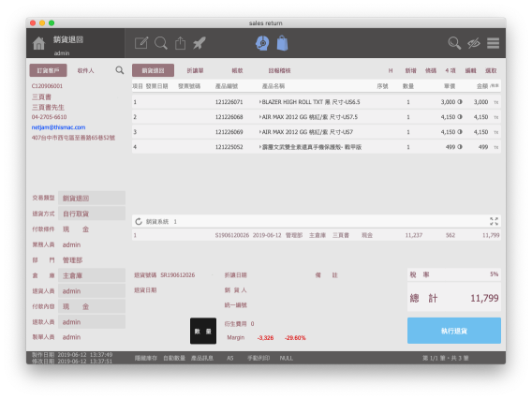This screenshot has height=399, width=532.
Task: Switch to the 折讓單 tab
Action: click(195, 70)
